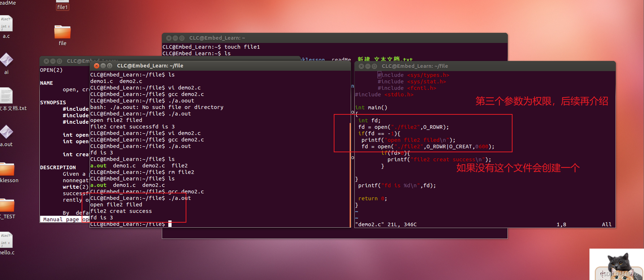Click 'return 0;' line in vi editor

click(373, 198)
